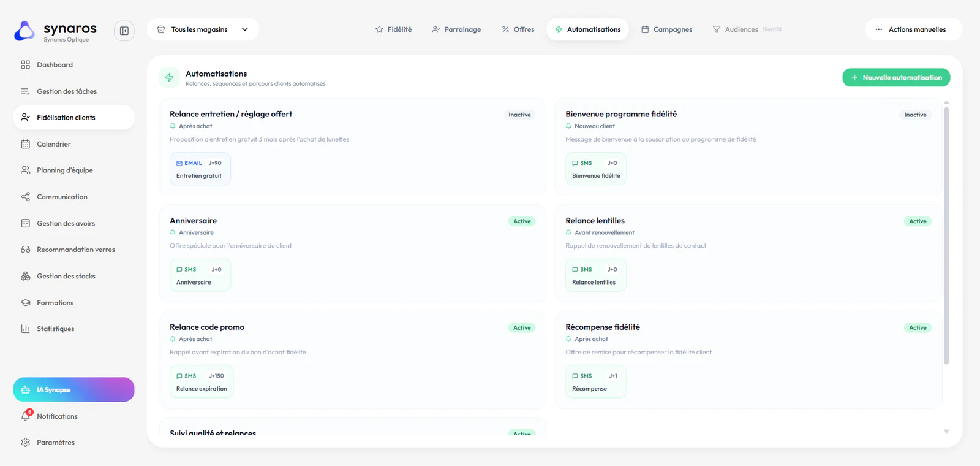The width and height of the screenshot is (980, 466).
Task: Click the Formations graduation cap icon
Action: (x=26, y=303)
